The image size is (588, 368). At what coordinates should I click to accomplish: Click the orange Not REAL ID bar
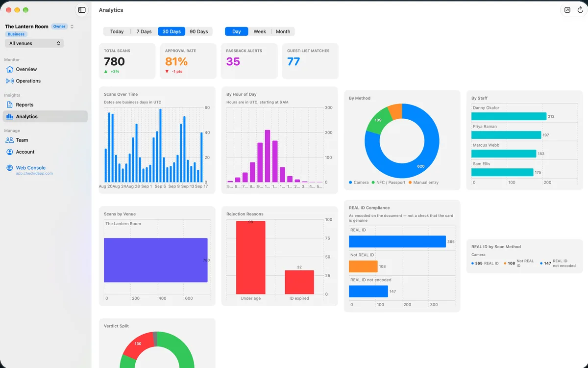[x=363, y=266]
